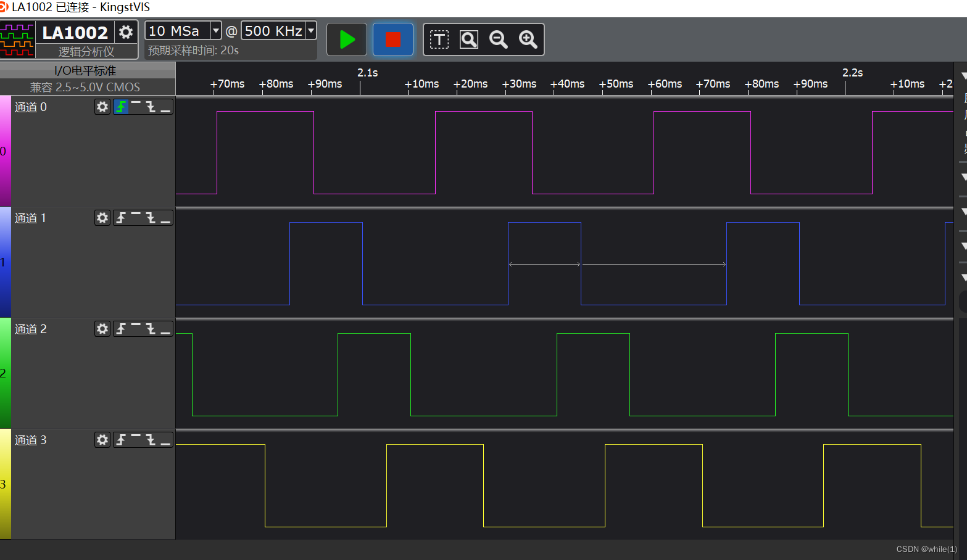Activate the time measurement T cursor tool

[439, 40]
